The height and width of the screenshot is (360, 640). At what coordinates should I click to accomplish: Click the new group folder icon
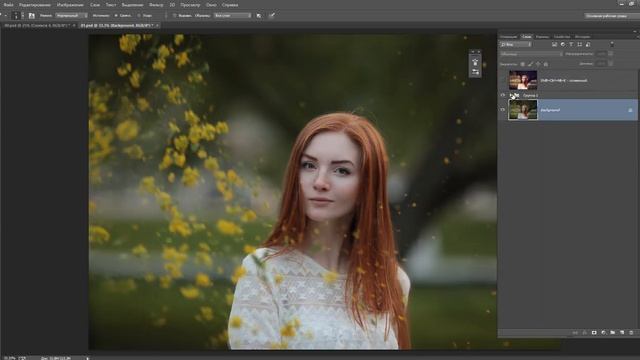pos(613,333)
